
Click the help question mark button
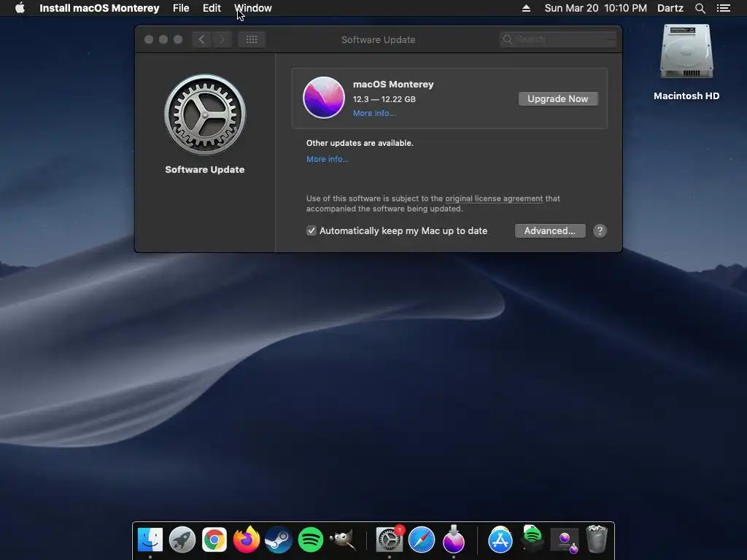pos(600,231)
